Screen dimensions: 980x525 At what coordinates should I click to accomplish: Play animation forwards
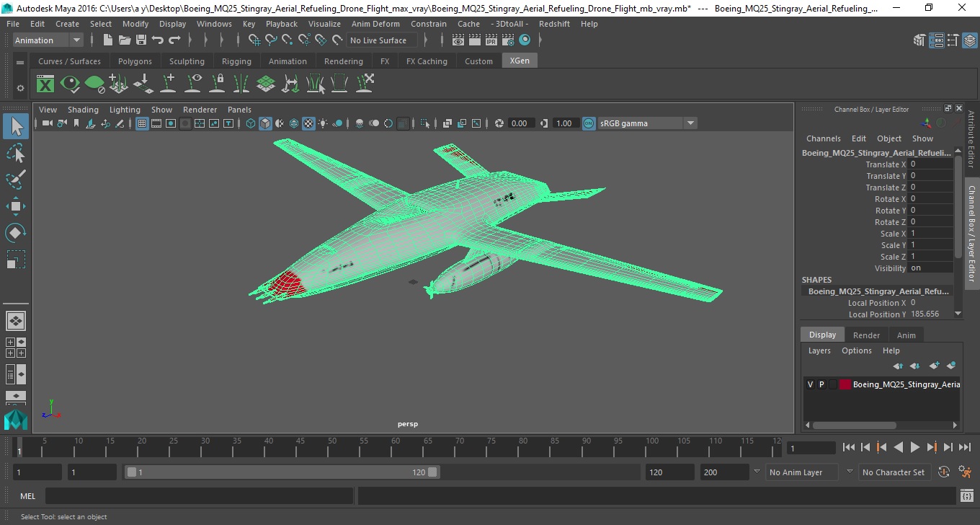pos(915,448)
